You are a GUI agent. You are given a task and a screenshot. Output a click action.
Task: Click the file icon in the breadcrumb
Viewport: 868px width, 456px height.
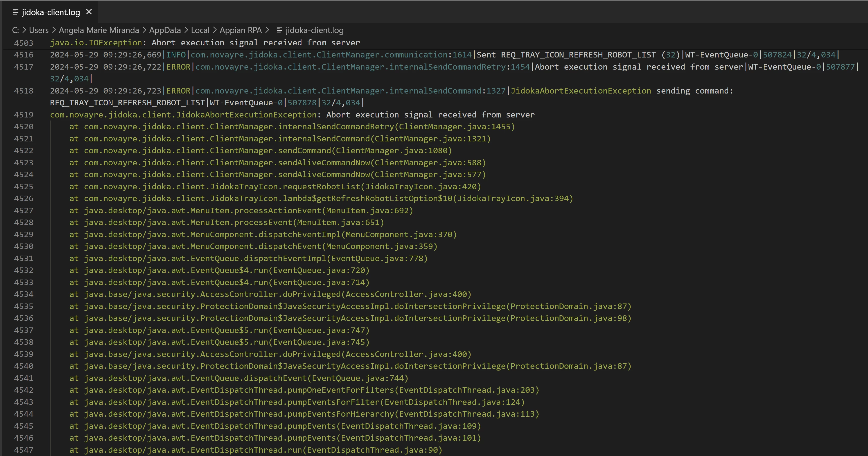(x=279, y=30)
